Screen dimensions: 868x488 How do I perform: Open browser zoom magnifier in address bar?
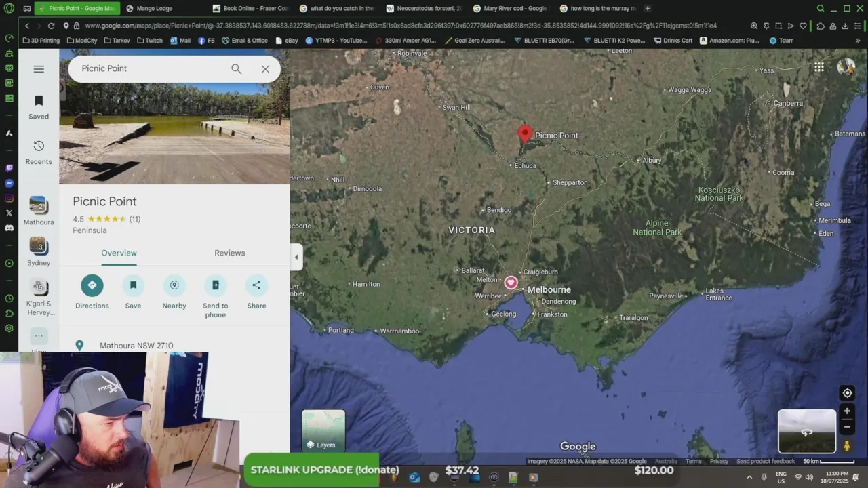point(754,26)
